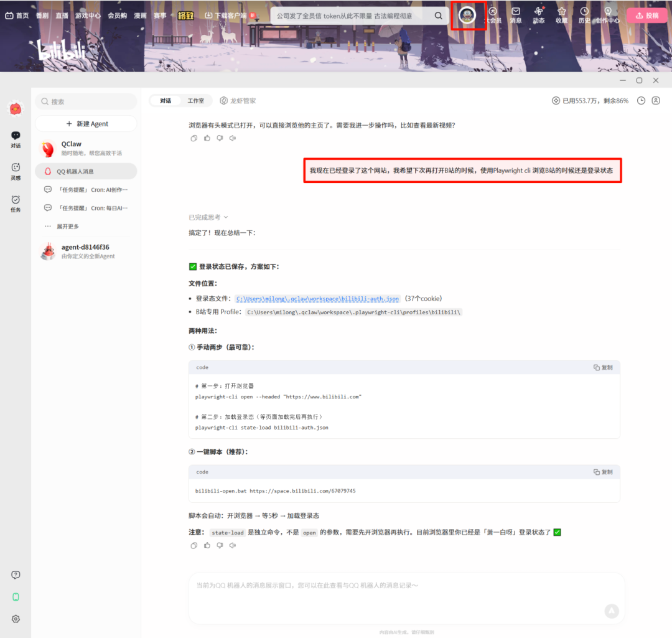
Task: Open 「任务提醒」Cron: 每日AI conversation
Action: [86, 208]
